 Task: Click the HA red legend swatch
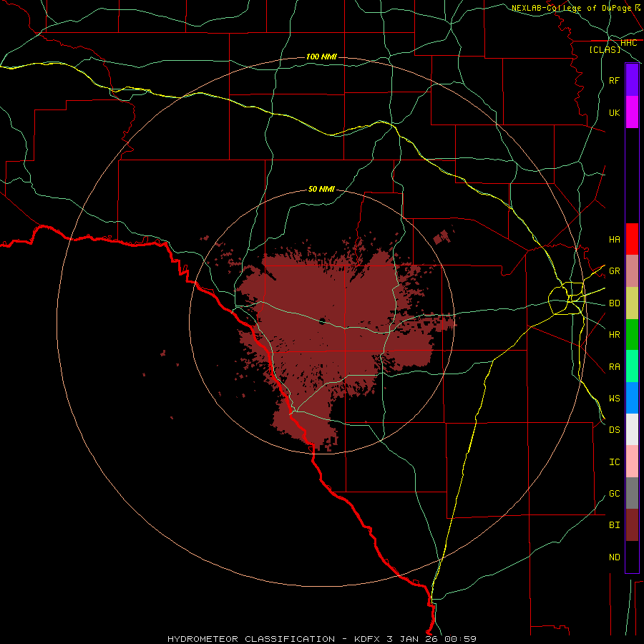tap(632, 239)
